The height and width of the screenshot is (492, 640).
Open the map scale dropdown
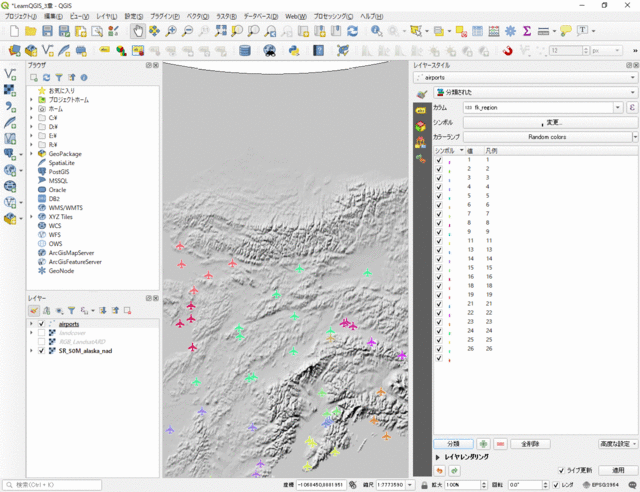(409, 485)
